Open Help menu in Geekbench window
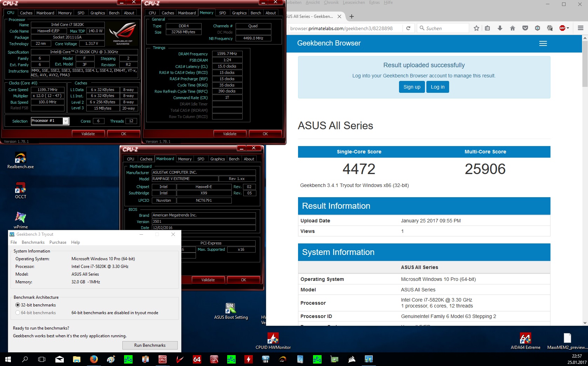The height and width of the screenshot is (366, 588). pyautogui.click(x=75, y=242)
